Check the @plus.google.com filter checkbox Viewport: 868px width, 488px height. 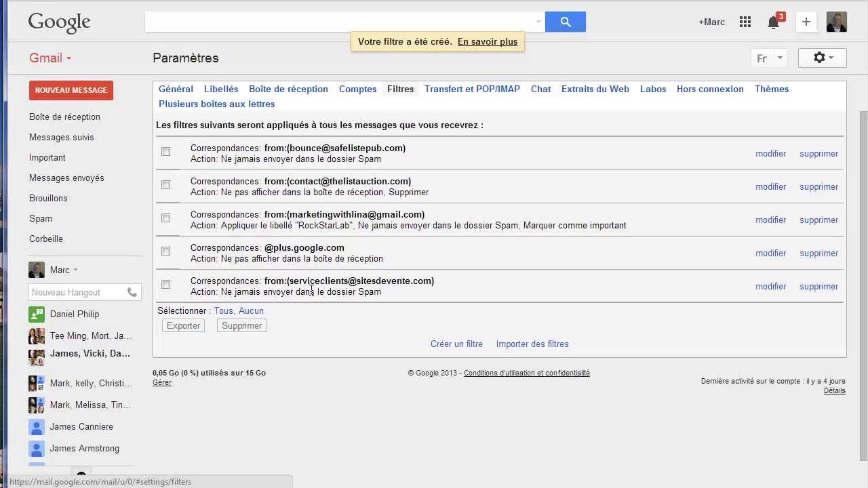pos(165,251)
